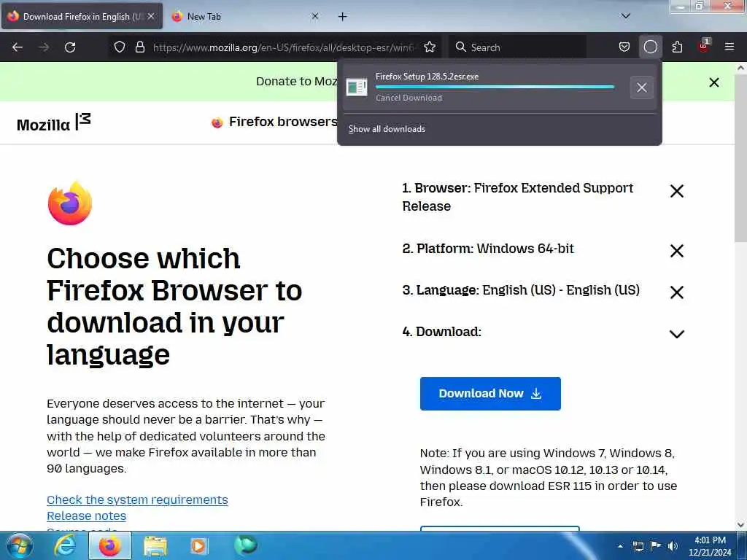Open Windows Explorer folder in taskbar
Screen dimensions: 747x560
(x=155, y=546)
